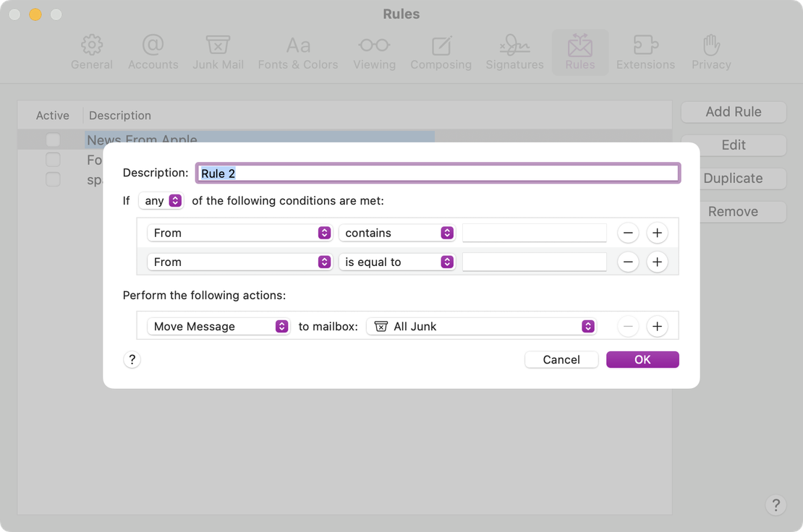Toggle Active checkbox for the second rule
This screenshot has width=803, height=532.
coord(53,160)
